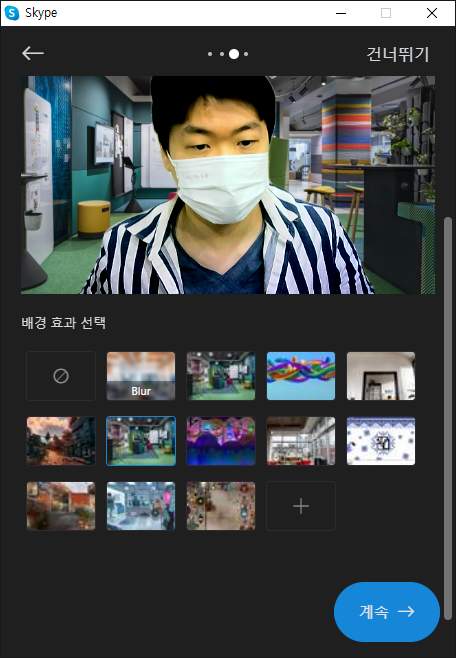Click the second page indicator dot
Image resolution: width=456 pixels, height=658 pixels.
pyautogui.click(x=222, y=54)
